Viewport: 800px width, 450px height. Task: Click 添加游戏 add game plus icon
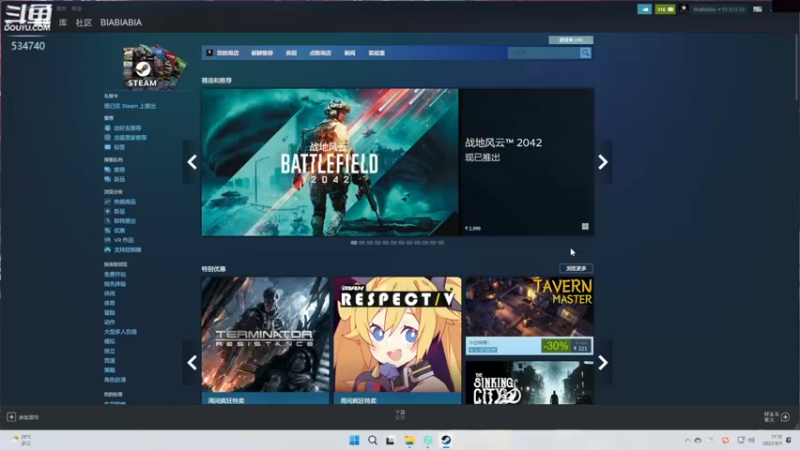tap(11, 417)
